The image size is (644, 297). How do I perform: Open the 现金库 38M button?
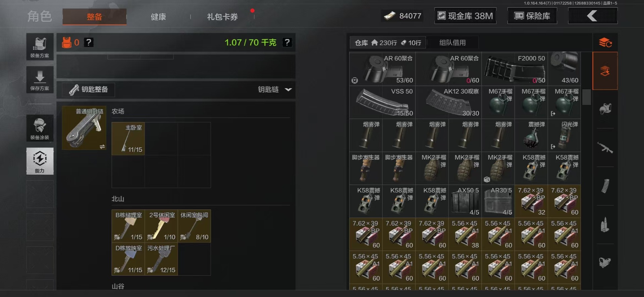tap(465, 16)
